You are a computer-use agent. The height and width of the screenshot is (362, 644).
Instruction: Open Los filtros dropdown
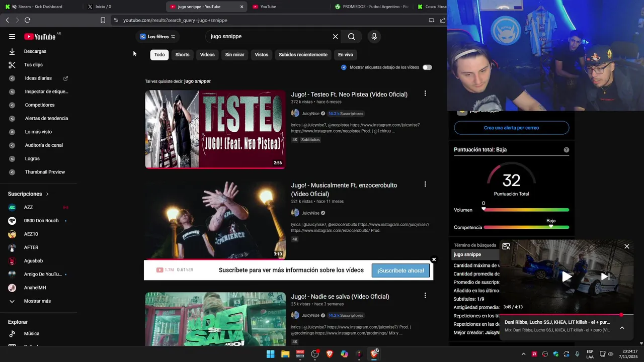pyautogui.click(x=157, y=36)
